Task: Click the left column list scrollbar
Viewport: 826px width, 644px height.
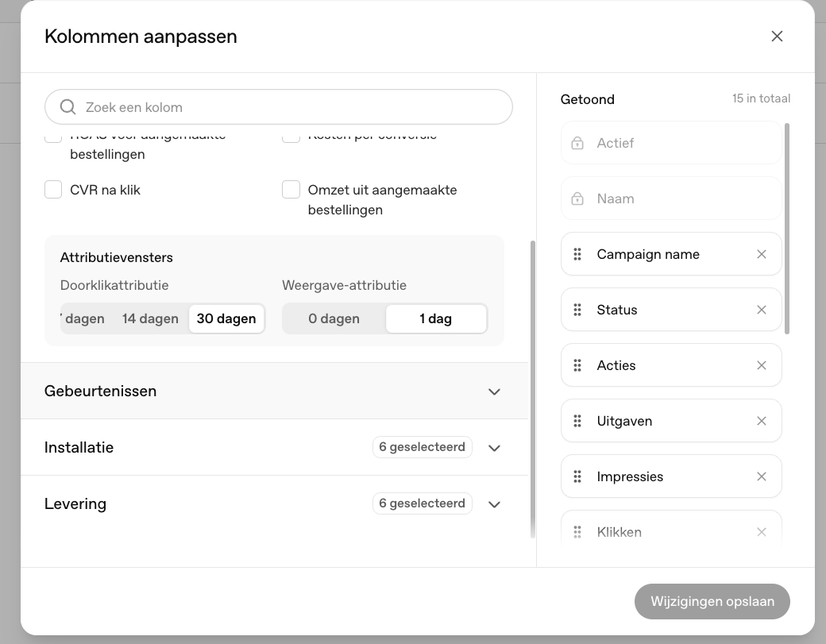Action: pos(533,389)
